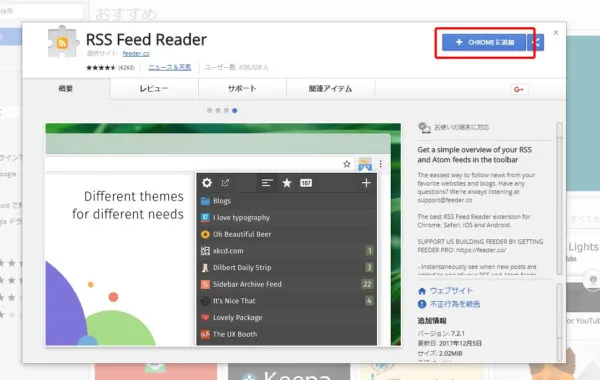Click the Dilbert Daily Strip unread badge

pos(369,267)
